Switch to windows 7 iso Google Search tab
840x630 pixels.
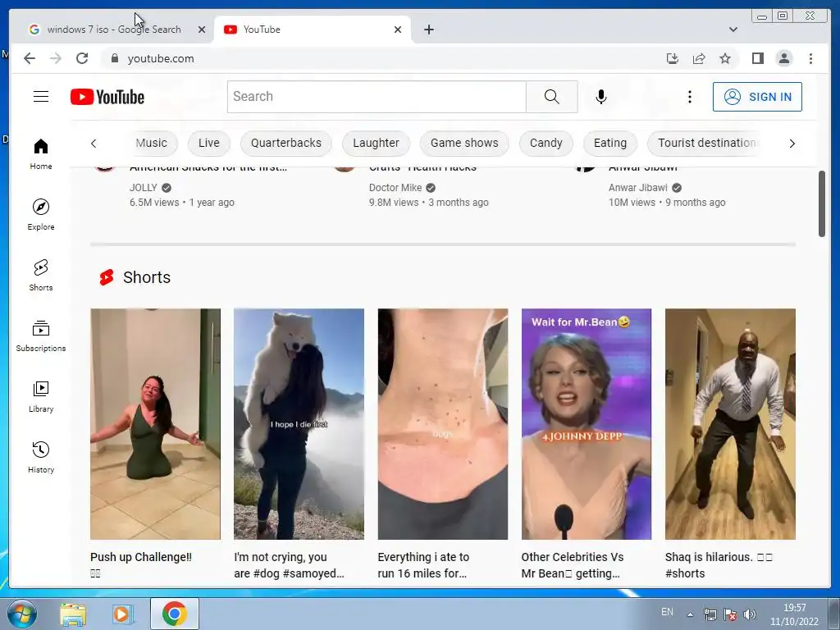(113, 30)
